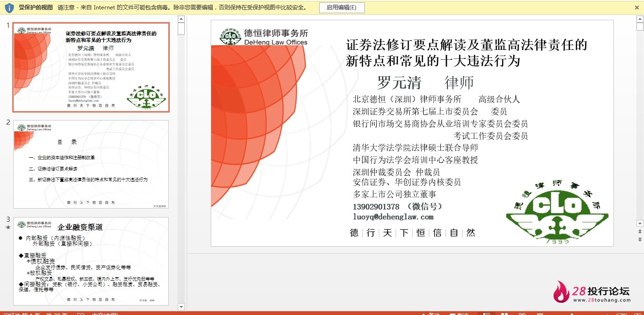This screenshot has width=644, height=315.
Task: Click the 受保护的视图 label
Action: point(36,8)
